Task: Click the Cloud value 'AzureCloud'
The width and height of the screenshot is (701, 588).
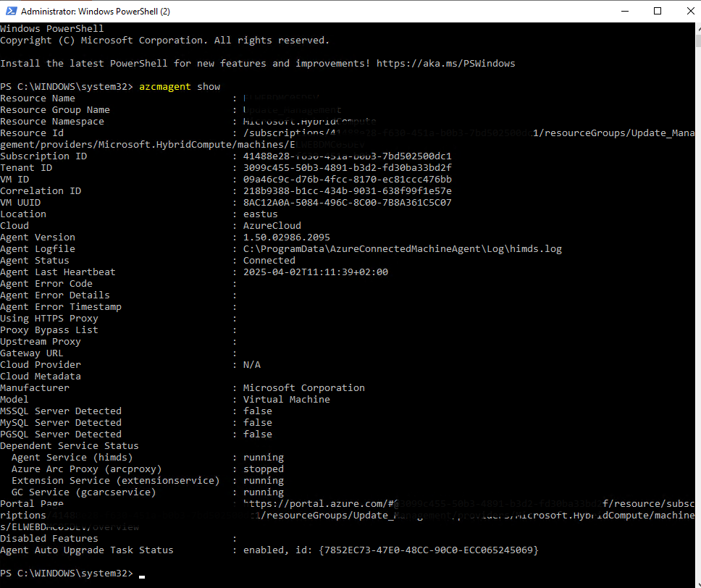Action: point(272,226)
